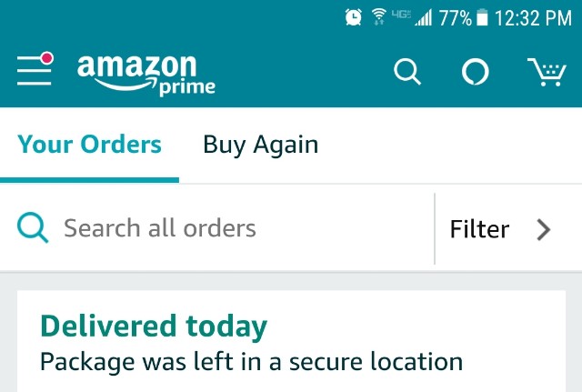Open search with the magnifier icon

pyautogui.click(x=407, y=72)
